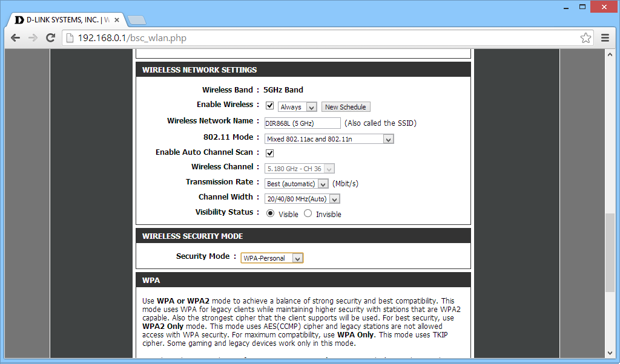Open a new browser tab

pos(137,20)
